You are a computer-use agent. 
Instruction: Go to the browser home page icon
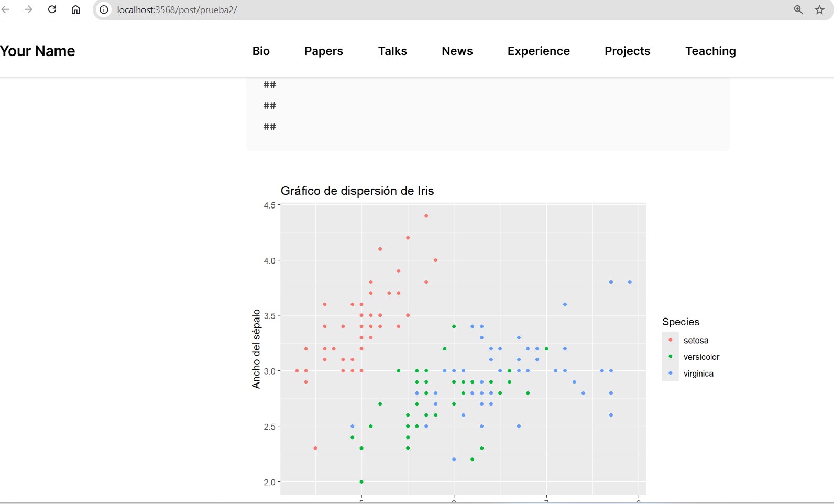pos(75,9)
